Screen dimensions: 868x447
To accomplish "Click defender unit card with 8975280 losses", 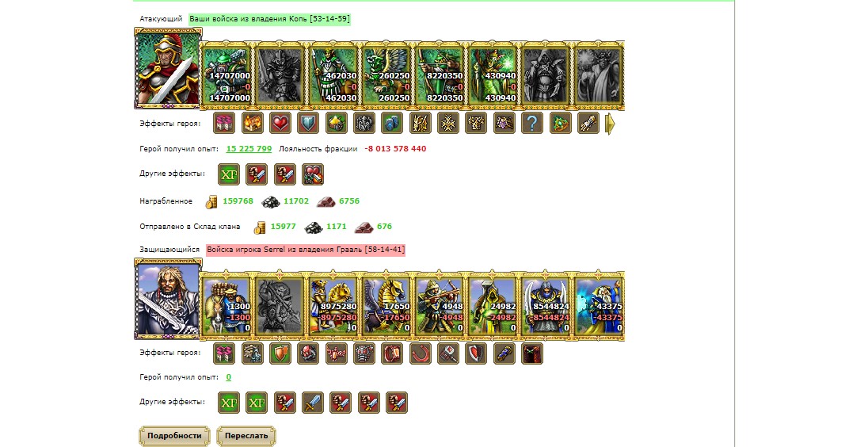I will (x=333, y=305).
